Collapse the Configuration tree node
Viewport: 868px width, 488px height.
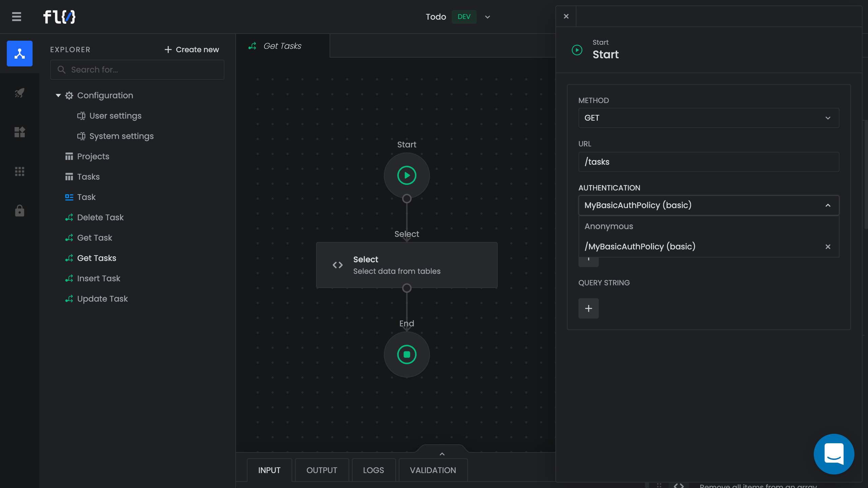(x=58, y=96)
